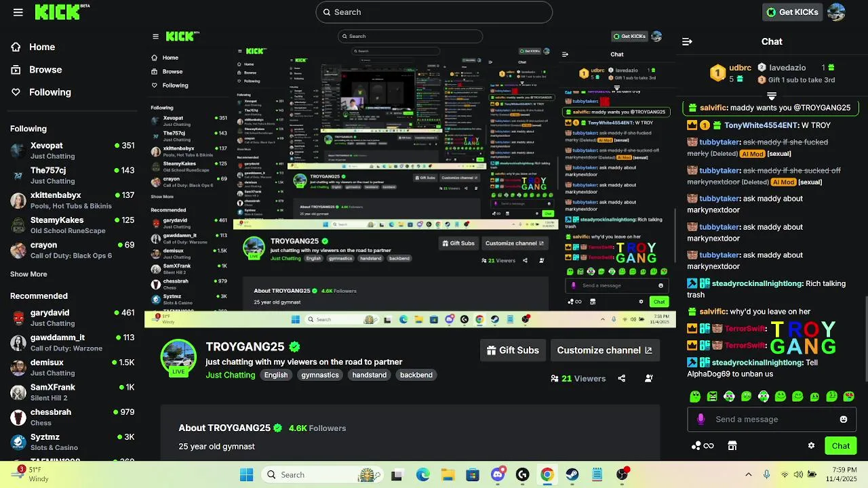Click the Get KICKs button
Viewport: 868px width, 488px height.
pyautogui.click(x=791, y=12)
